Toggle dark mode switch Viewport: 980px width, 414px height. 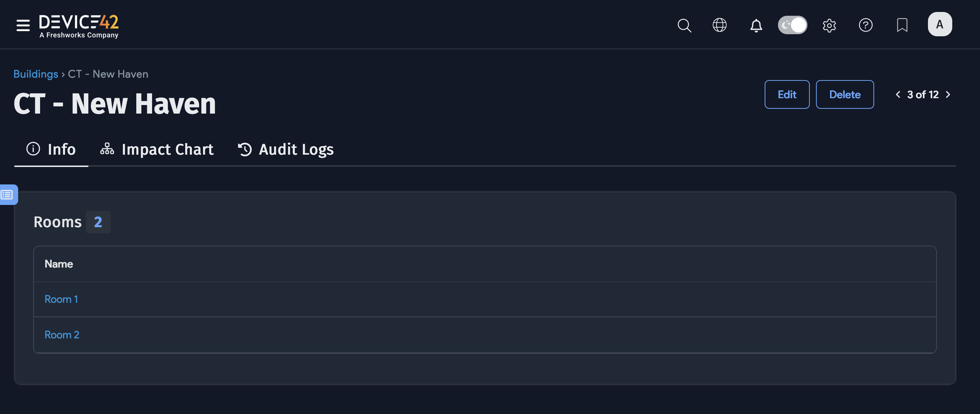(x=792, y=25)
